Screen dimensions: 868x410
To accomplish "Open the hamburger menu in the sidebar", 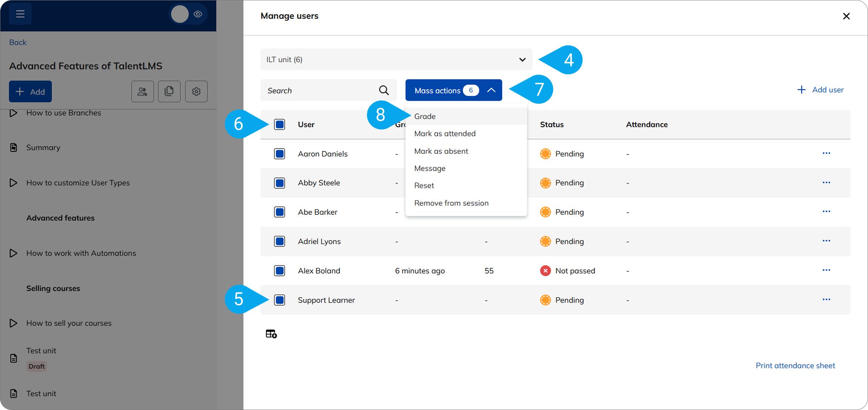I will pyautogui.click(x=20, y=14).
